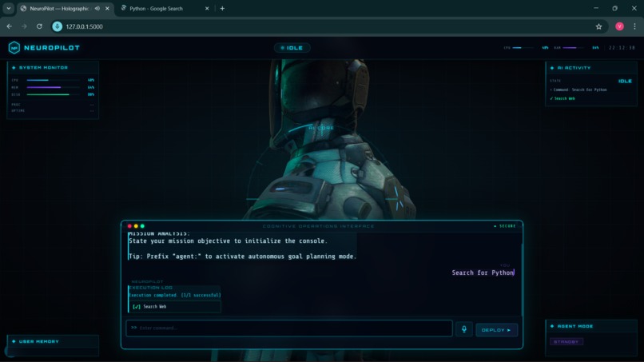Click the site info icon in address bar

[57, 26]
